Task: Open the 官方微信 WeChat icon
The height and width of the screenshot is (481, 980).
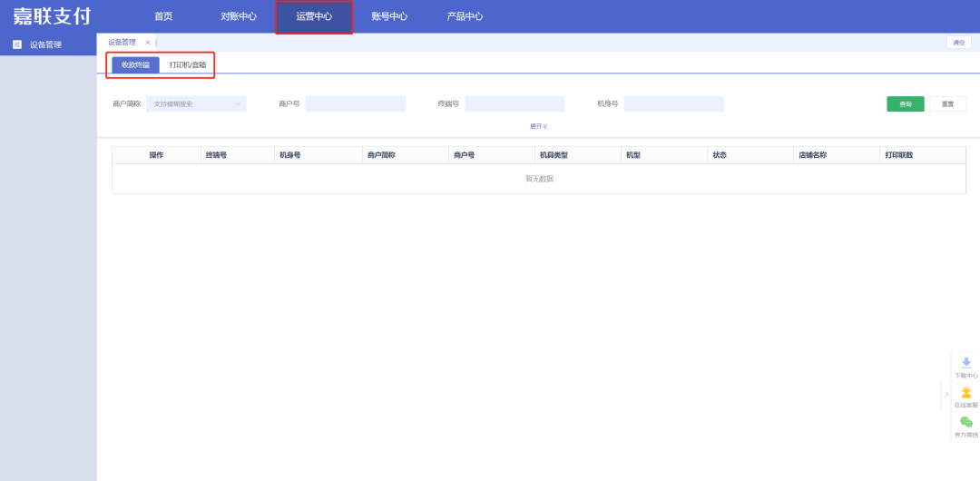Action: (965, 422)
